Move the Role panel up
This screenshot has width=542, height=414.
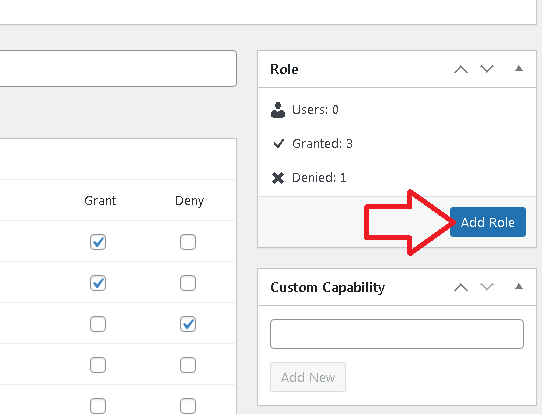tap(461, 69)
